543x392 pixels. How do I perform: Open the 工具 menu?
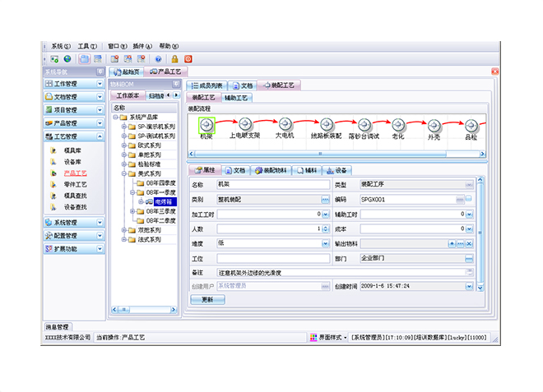87,46
